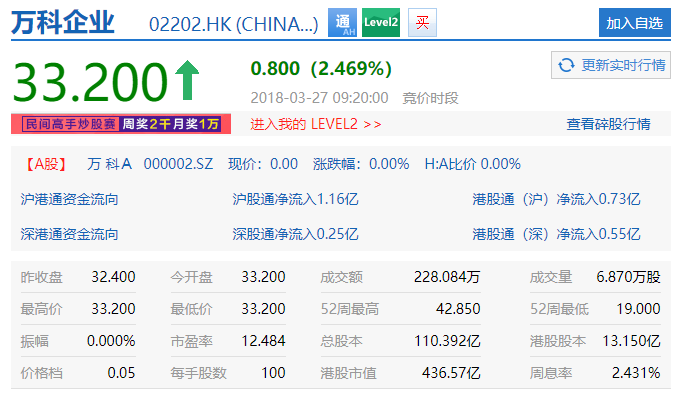Click the current price 33.200
This screenshot has width=677, height=397.
pyautogui.click(x=90, y=82)
